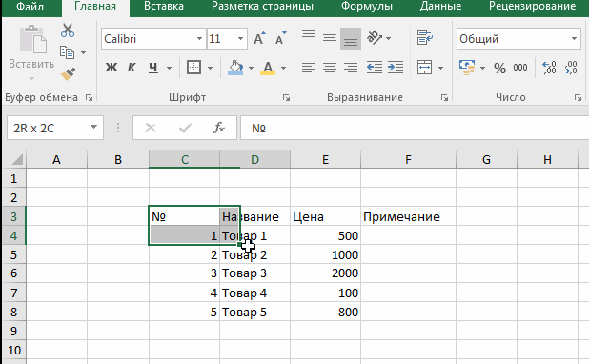
Task: Open borders dropdown arrow
Action: (x=210, y=68)
